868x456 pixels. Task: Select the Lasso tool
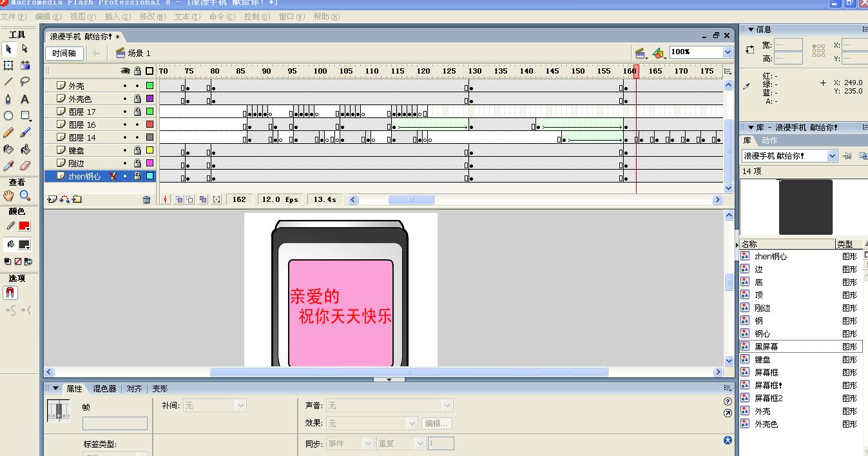[25, 82]
